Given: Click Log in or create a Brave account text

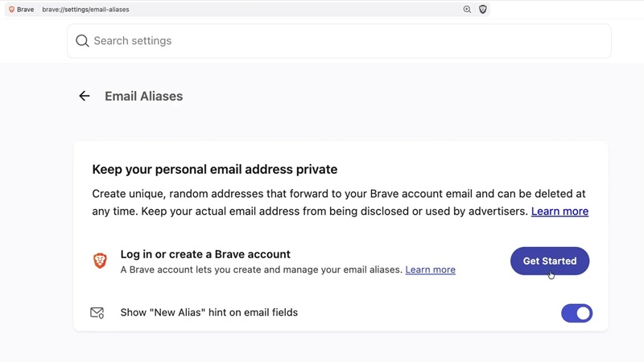Looking at the screenshot, I should 205,254.
